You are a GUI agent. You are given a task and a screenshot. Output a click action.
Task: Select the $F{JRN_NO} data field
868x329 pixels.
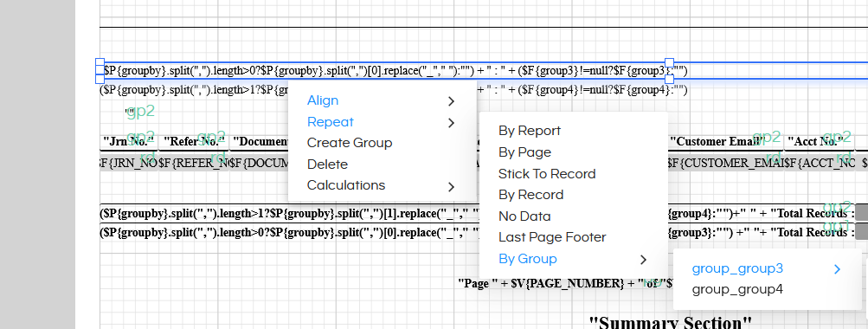(x=128, y=163)
